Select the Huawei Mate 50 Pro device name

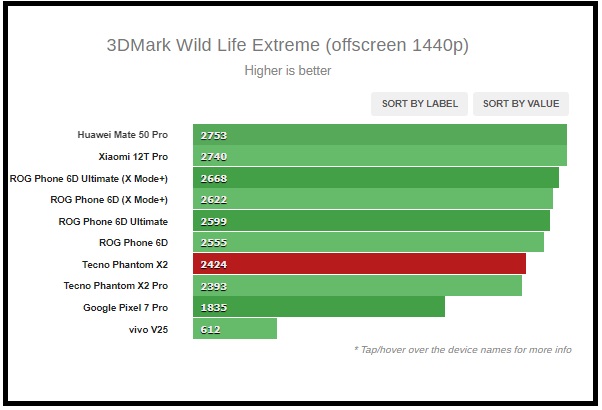[122, 134]
